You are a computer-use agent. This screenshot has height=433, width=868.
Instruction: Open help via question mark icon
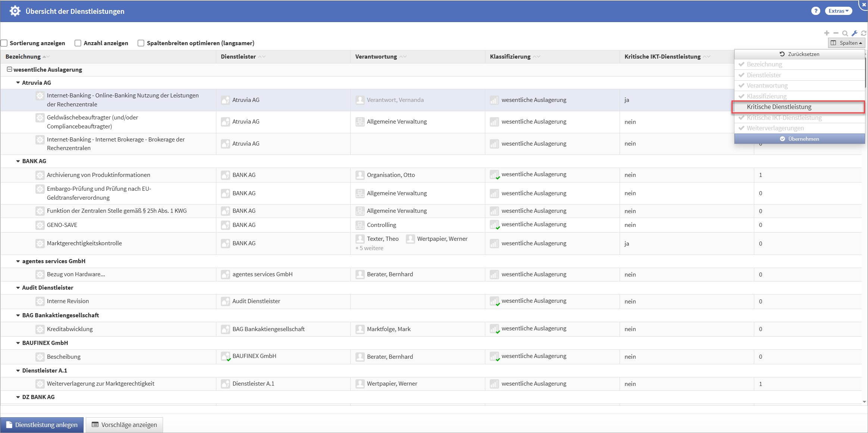(815, 11)
